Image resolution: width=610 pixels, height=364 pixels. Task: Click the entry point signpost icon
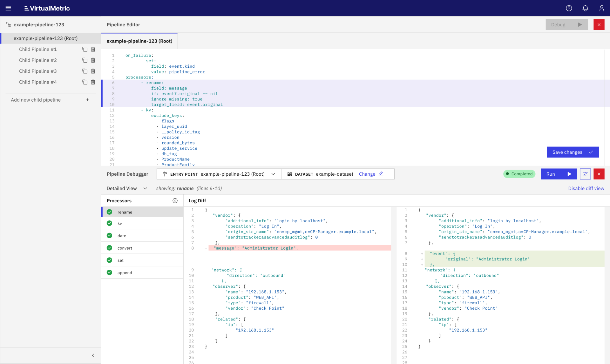tap(165, 174)
